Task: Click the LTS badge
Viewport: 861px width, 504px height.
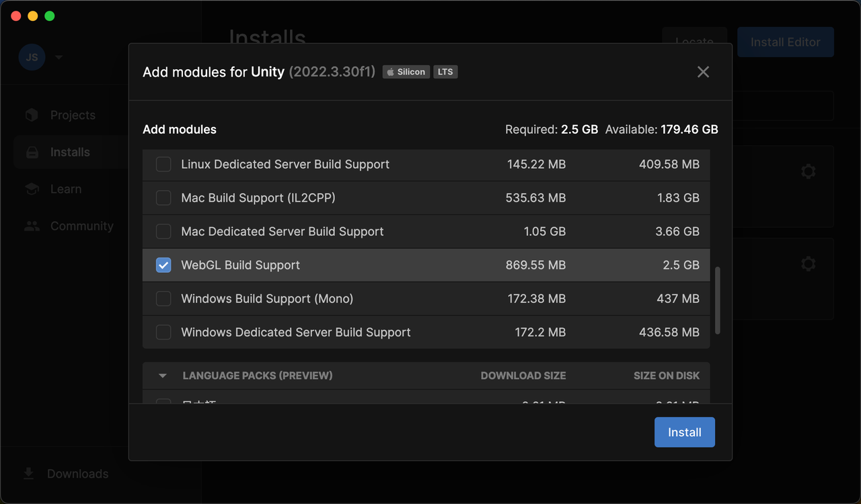Action: [445, 72]
